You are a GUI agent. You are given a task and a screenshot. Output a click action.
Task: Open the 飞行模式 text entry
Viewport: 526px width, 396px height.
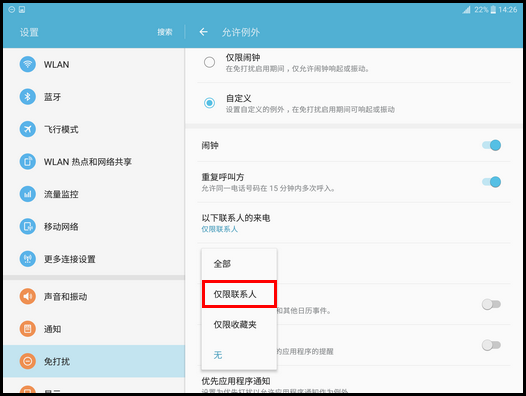[61, 130]
